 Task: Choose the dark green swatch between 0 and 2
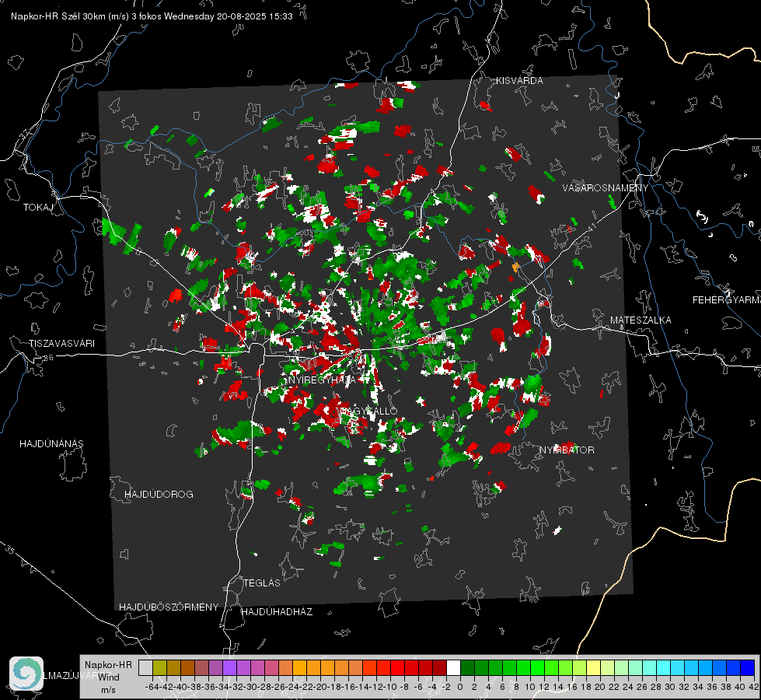(467, 667)
